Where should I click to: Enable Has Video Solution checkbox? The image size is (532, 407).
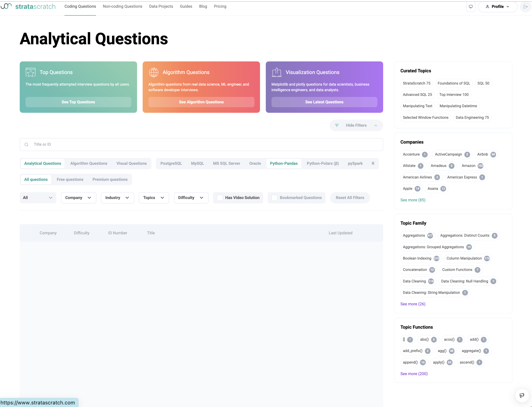220,198
